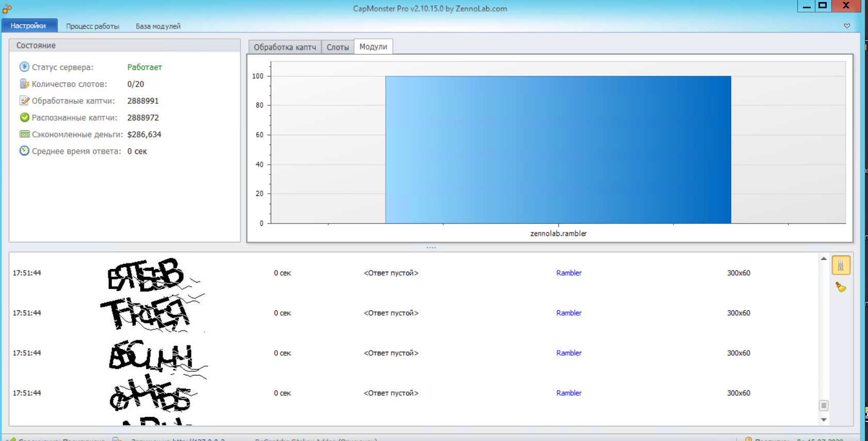
Task: Switch to the Слоты chart tab
Action: pos(337,47)
